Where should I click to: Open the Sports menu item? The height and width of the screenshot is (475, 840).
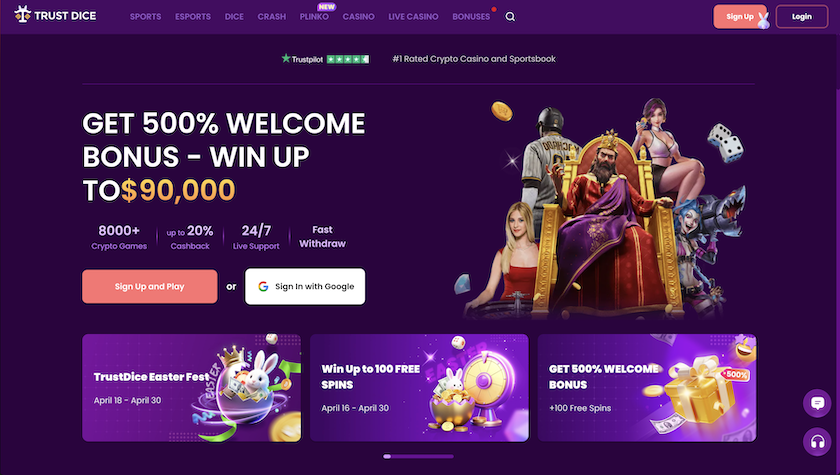pyautogui.click(x=145, y=17)
